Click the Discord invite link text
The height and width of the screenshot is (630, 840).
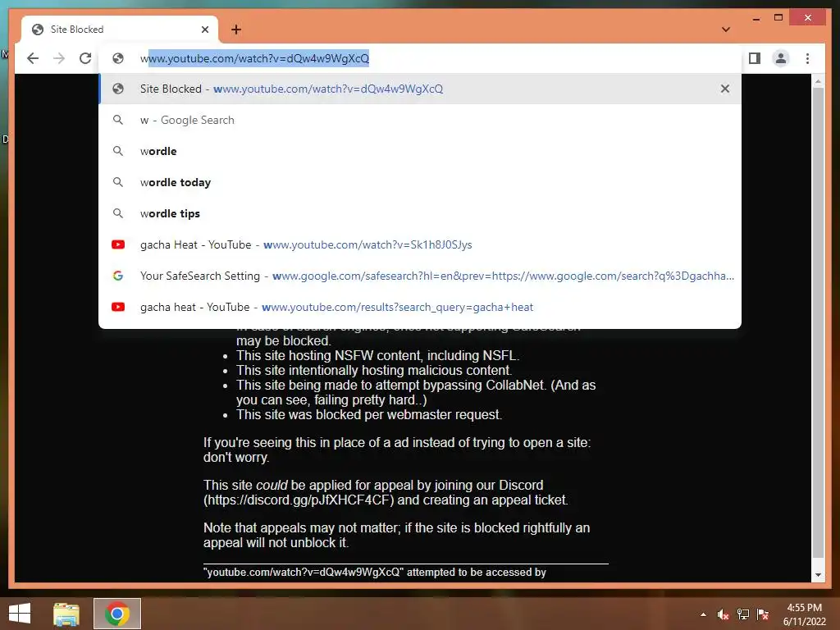click(299, 500)
